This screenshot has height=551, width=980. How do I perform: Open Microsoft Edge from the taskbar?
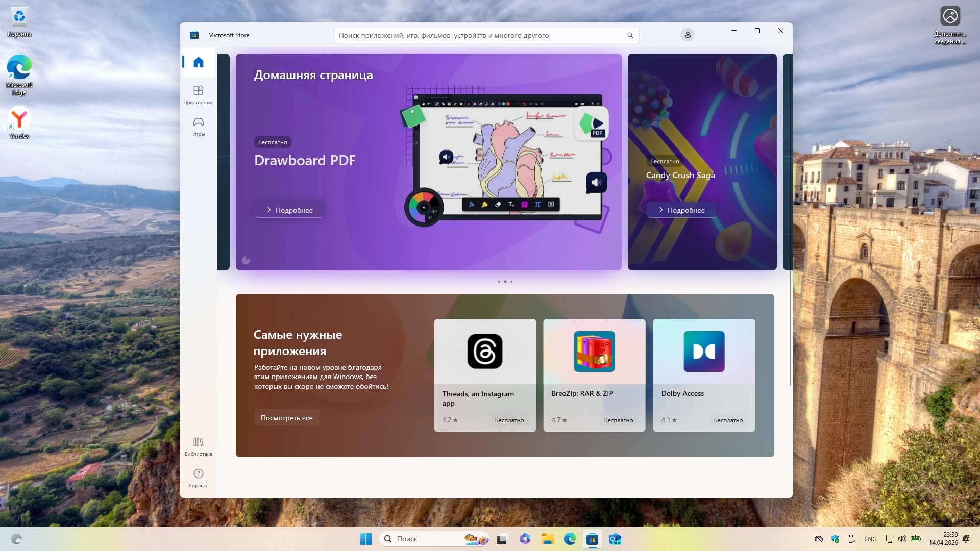click(570, 539)
